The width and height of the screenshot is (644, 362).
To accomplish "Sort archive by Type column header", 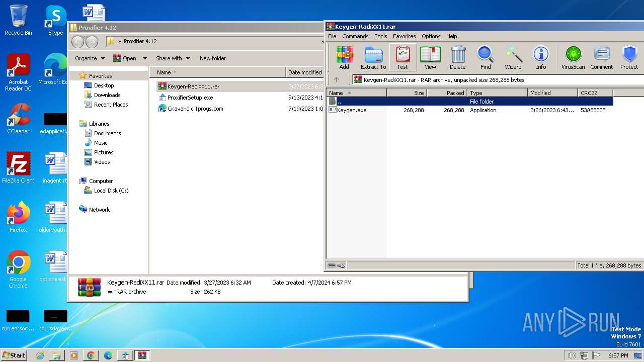I will coord(497,93).
